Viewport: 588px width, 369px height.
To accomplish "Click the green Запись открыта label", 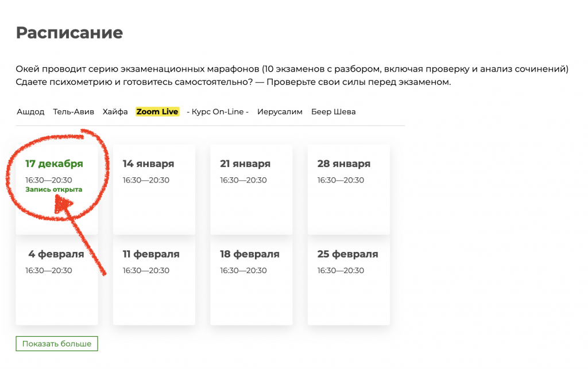I will [x=53, y=189].
